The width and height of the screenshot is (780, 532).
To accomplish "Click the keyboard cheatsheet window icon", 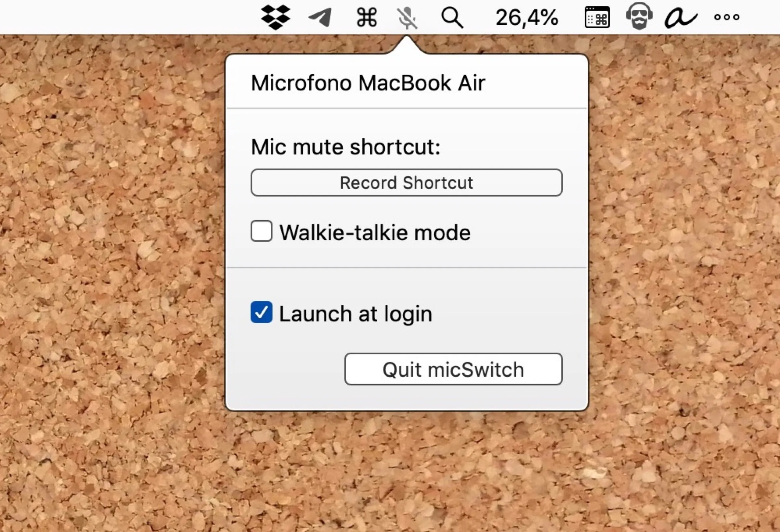I will (x=597, y=19).
